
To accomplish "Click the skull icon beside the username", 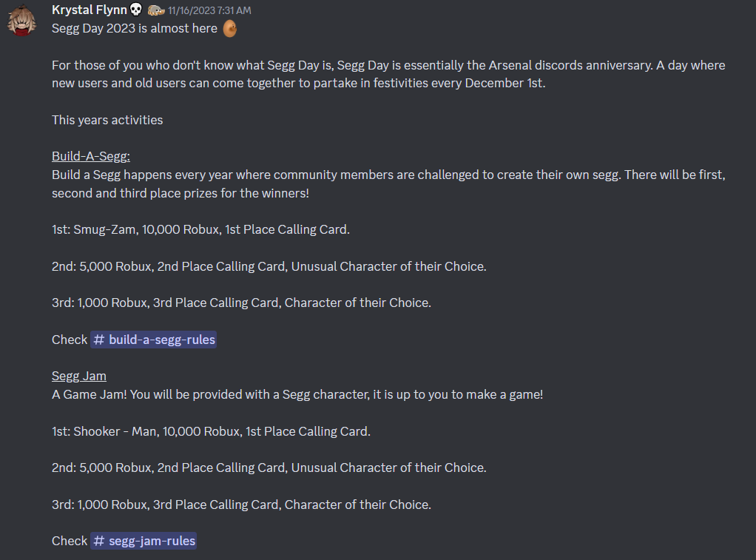I will [136, 9].
